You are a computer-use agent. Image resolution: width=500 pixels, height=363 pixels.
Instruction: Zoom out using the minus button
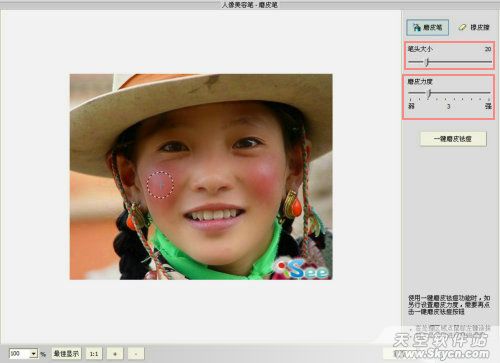point(136,354)
